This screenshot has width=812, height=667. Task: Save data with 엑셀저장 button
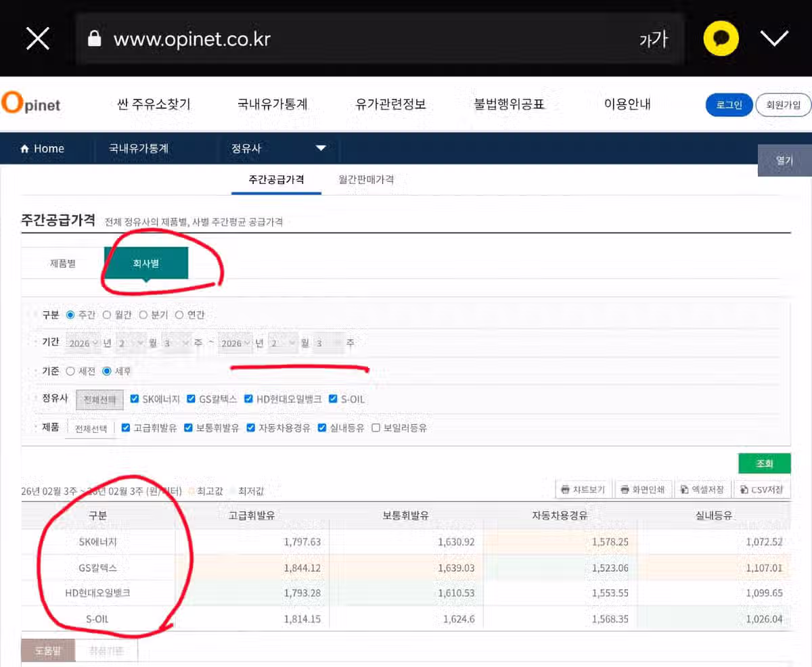(702, 489)
